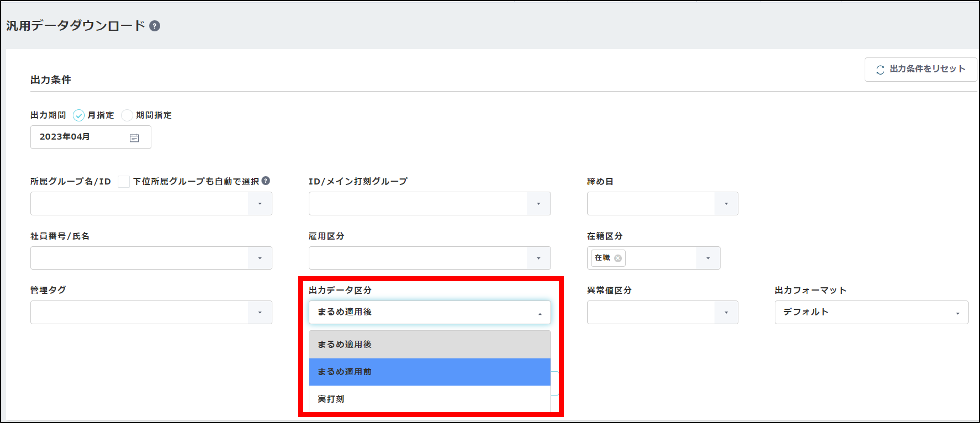
Task: Select 期間指定 radio option
Action: tap(127, 115)
